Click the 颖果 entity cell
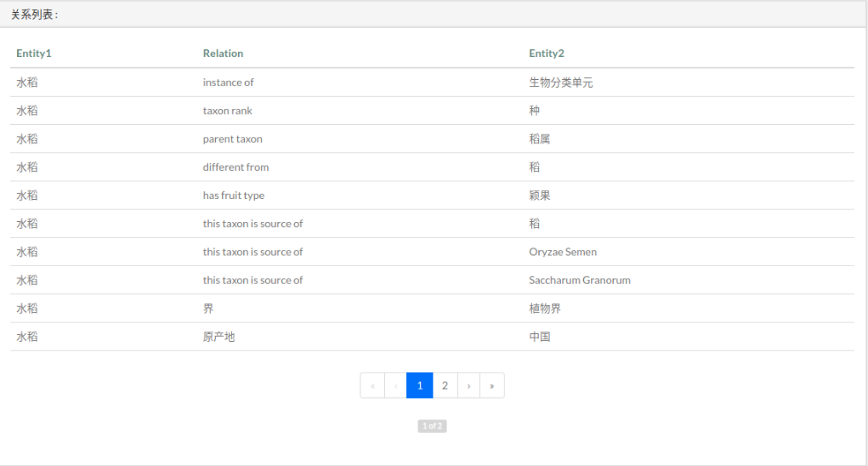Viewport: 868px width, 466px height. [x=540, y=196]
